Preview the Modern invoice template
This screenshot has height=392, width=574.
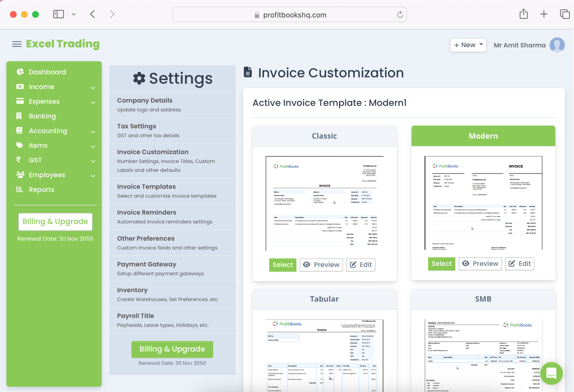(480, 264)
